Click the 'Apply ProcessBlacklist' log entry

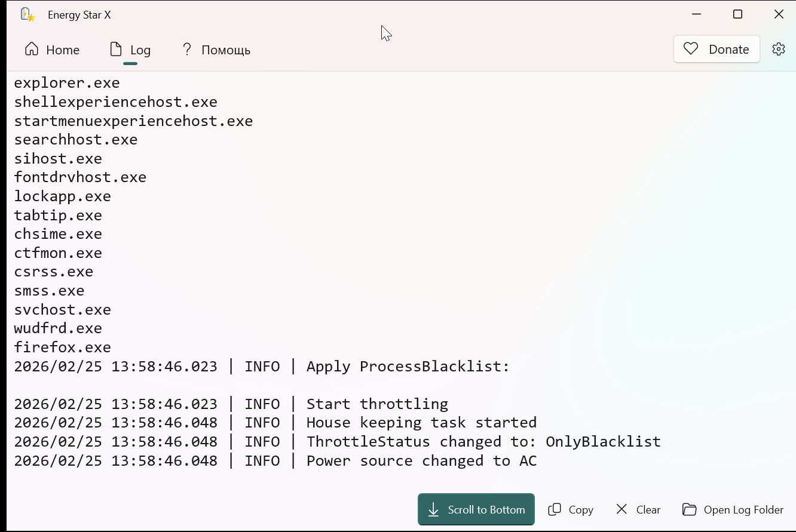click(x=408, y=367)
